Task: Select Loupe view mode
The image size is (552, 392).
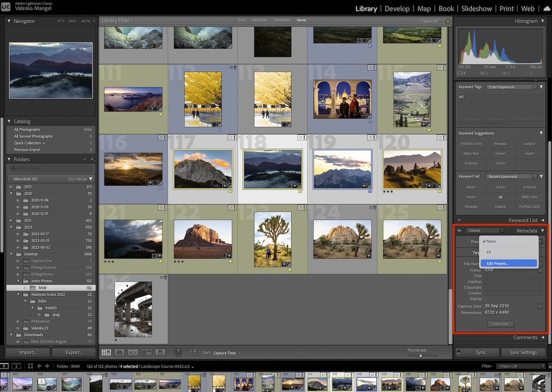Action: 120,352
